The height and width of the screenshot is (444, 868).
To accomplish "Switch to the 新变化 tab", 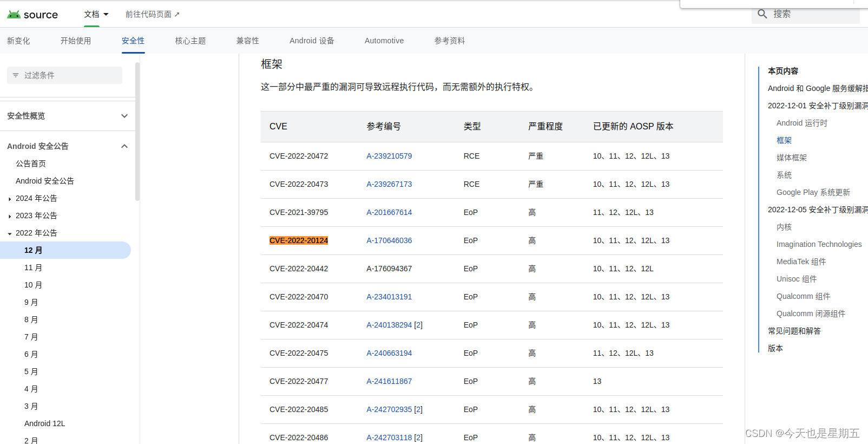I will [x=18, y=41].
